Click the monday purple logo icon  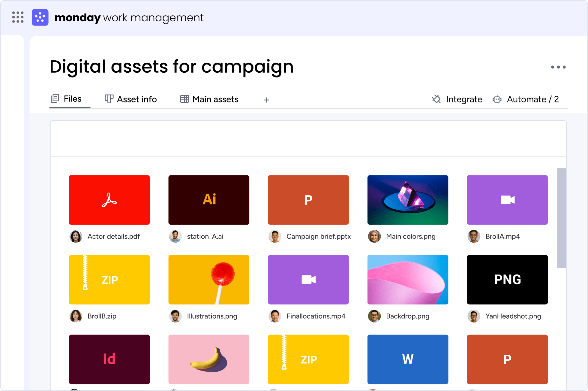pos(40,17)
